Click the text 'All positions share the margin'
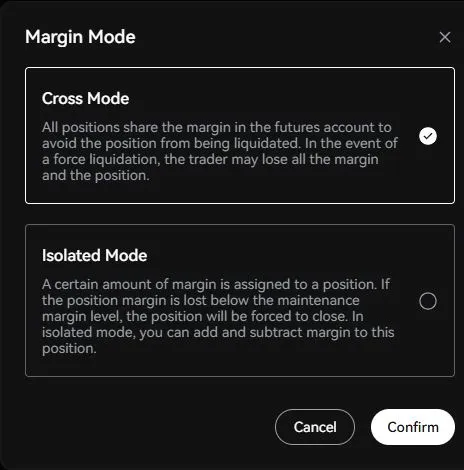464x470 pixels. coord(136,127)
